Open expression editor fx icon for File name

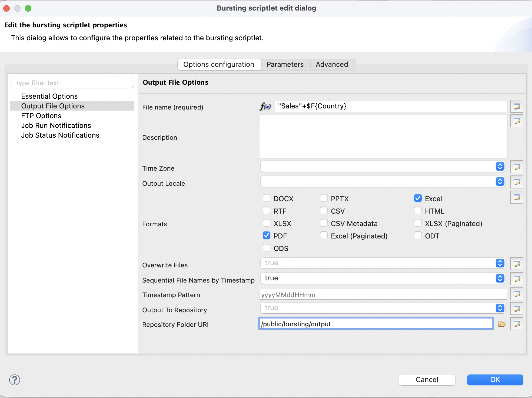pos(265,107)
